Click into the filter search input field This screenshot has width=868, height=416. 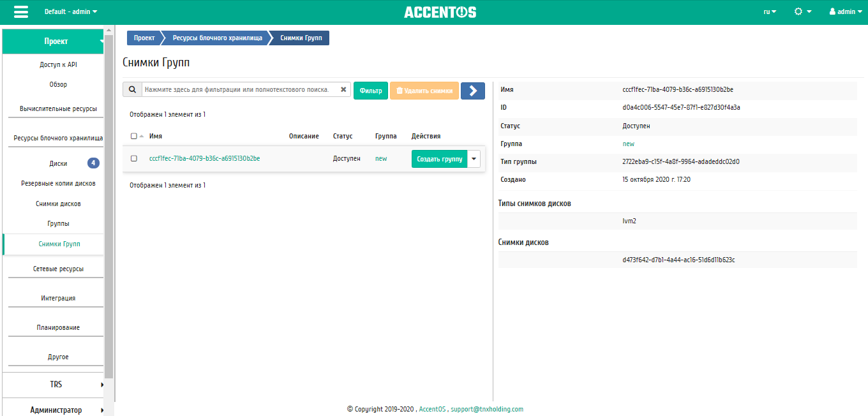point(237,90)
